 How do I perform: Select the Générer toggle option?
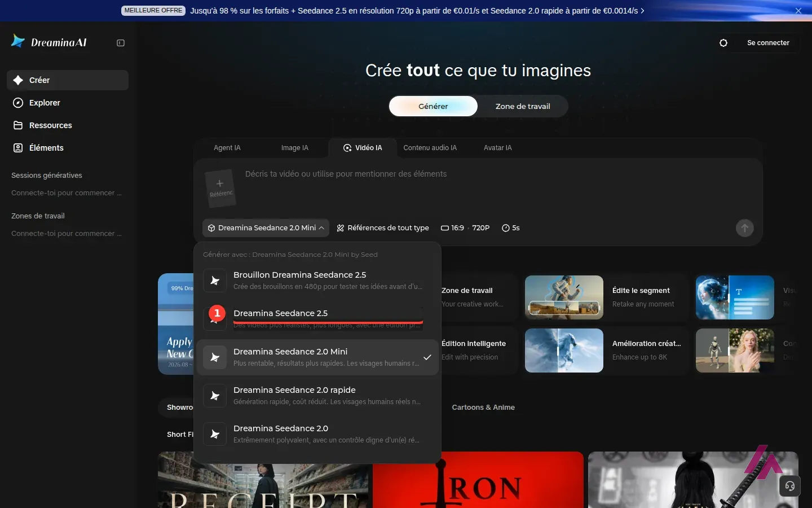click(x=433, y=106)
